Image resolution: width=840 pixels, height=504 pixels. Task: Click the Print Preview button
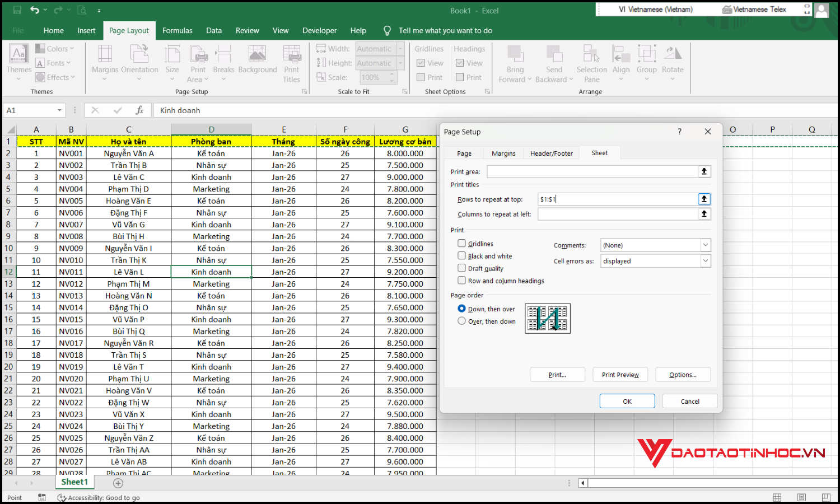coord(620,374)
